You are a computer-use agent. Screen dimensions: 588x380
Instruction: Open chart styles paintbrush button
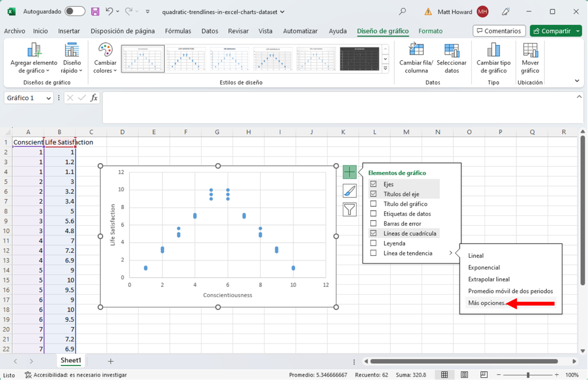[349, 191]
